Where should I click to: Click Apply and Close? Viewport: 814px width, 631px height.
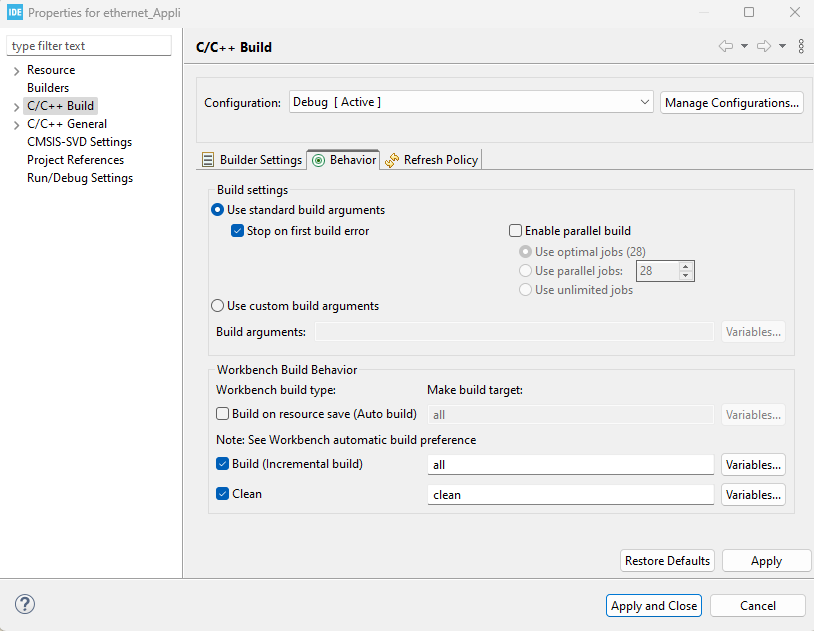click(654, 606)
